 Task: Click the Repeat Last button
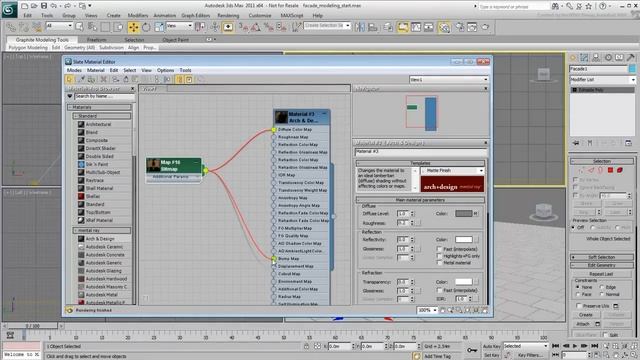click(601, 274)
